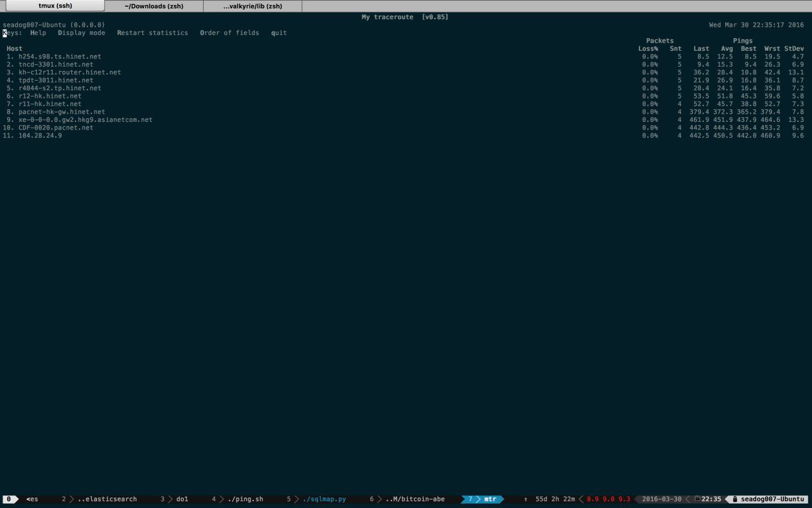Switch to the ...valkyrie/lib (zsh) tab

click(x=252, y=6)
